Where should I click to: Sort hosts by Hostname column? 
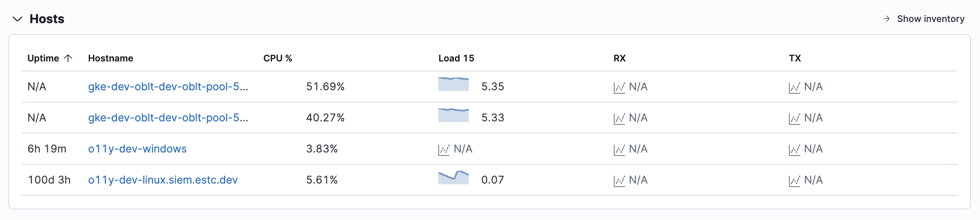110,58
